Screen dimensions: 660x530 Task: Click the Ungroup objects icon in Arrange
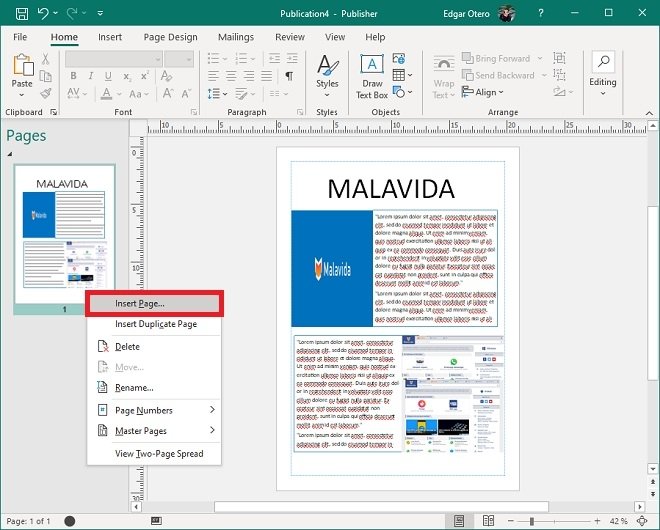point(559,75)
